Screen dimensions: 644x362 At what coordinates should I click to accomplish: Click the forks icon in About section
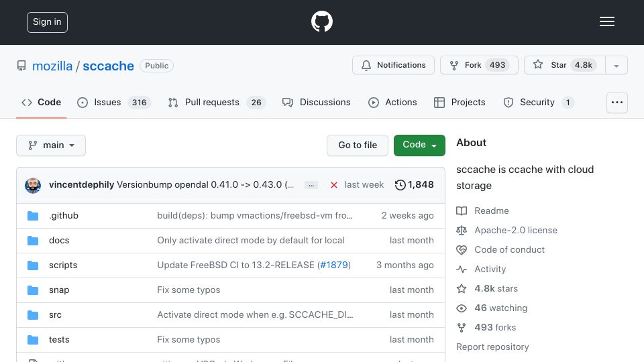click(462, 328)
